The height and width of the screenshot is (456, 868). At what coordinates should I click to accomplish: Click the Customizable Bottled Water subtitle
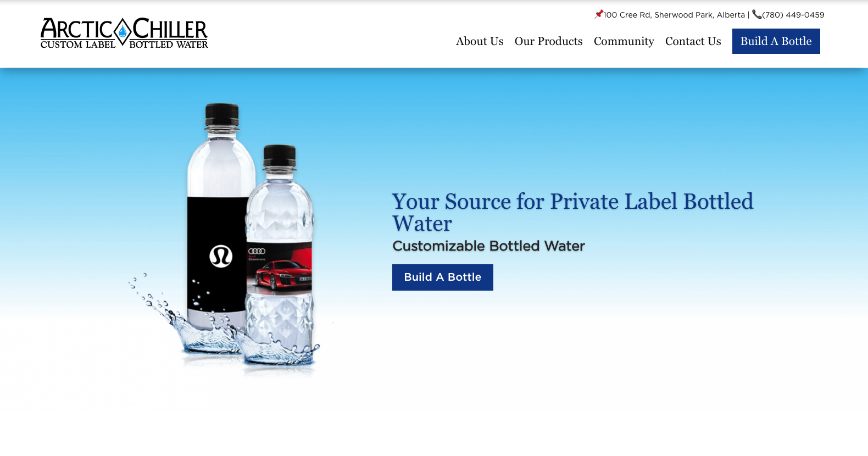(x=488, y=246)
